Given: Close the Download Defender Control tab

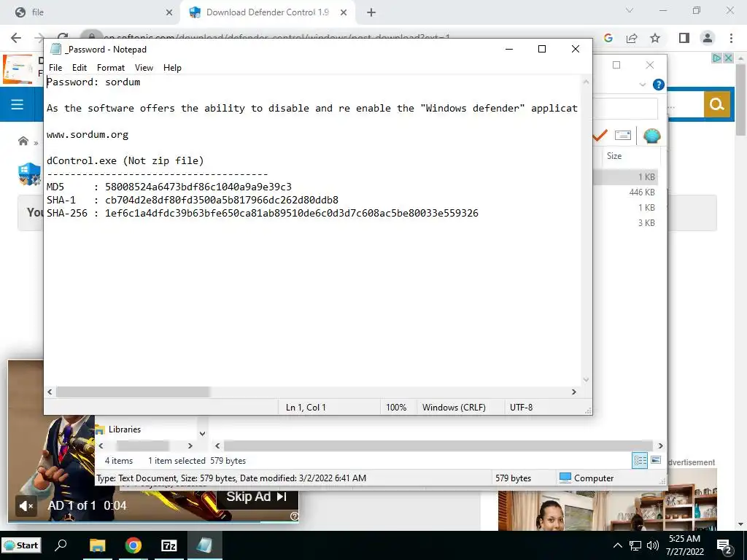Looking at the screenshot, I should tap(344, 12).
